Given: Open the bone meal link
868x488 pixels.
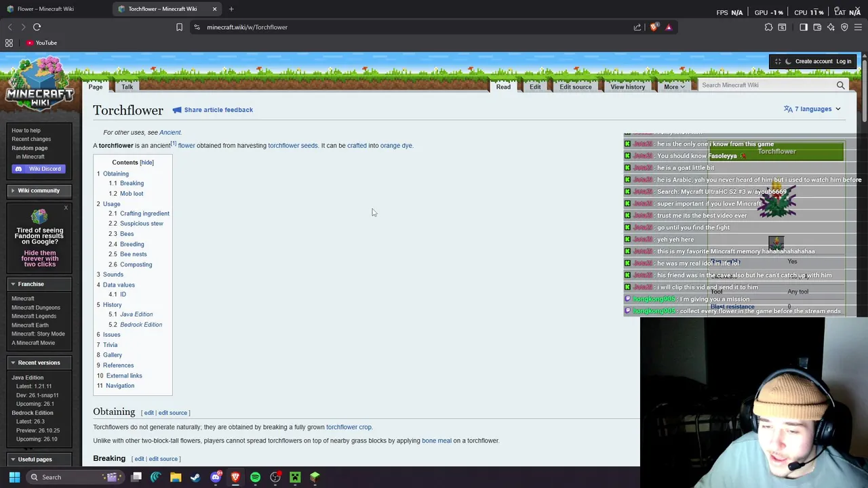Looking at the screenshot, I should pos(437,441).
